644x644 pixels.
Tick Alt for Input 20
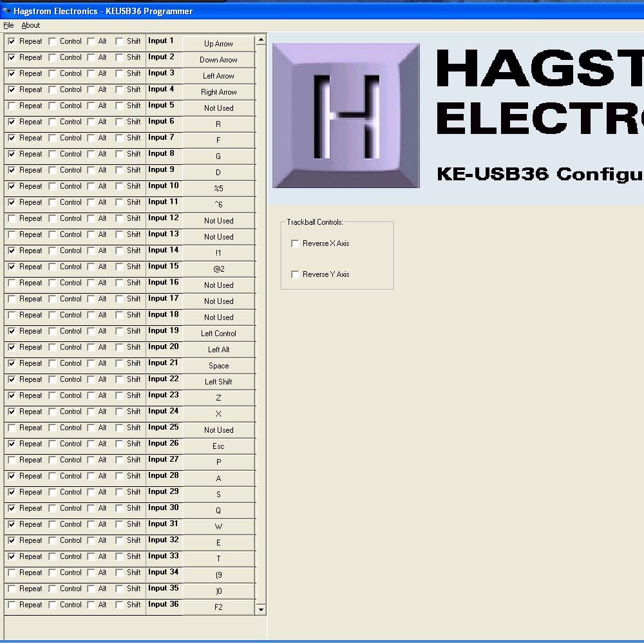[91, 348]
